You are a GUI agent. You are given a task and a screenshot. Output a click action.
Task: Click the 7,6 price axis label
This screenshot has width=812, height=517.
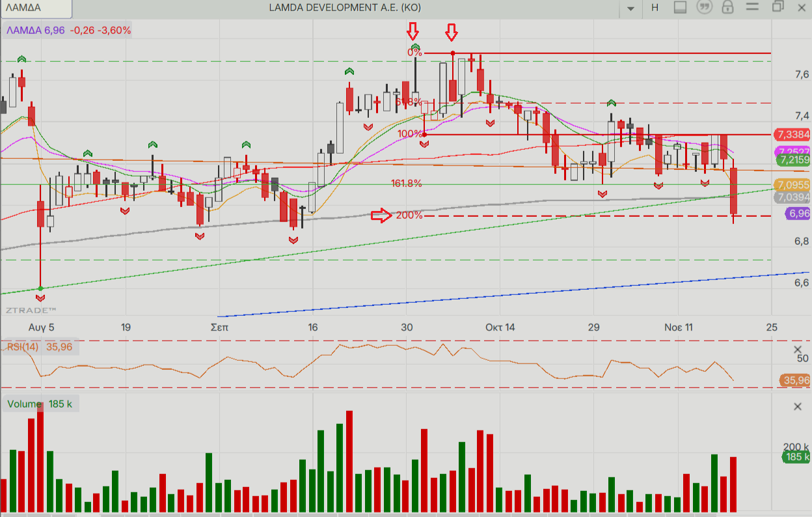coord(802,75)
